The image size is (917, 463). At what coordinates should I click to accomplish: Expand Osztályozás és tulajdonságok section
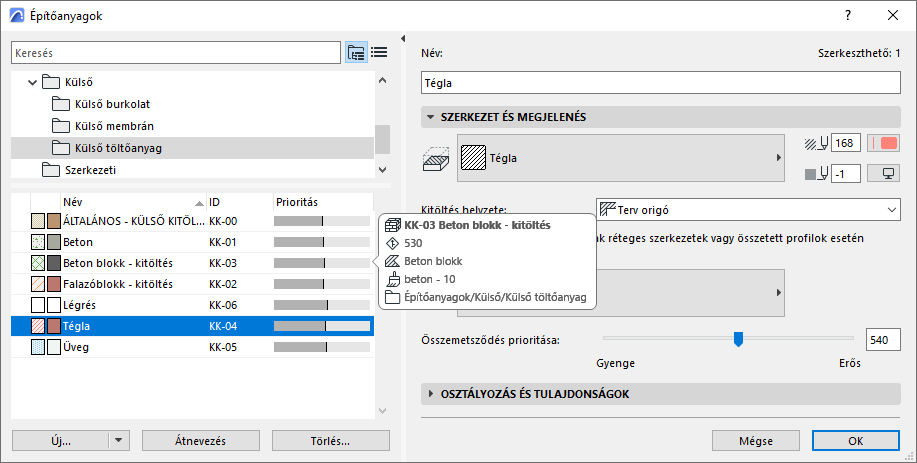431,394
